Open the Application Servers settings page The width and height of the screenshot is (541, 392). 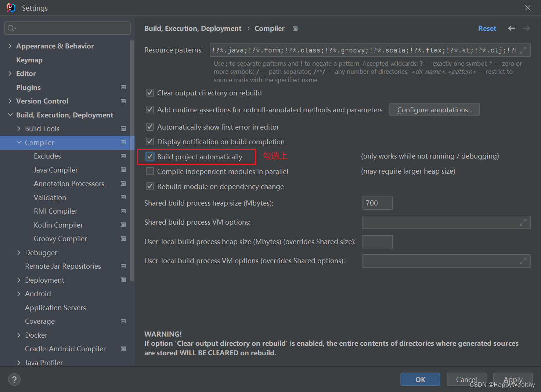[55, 308]
